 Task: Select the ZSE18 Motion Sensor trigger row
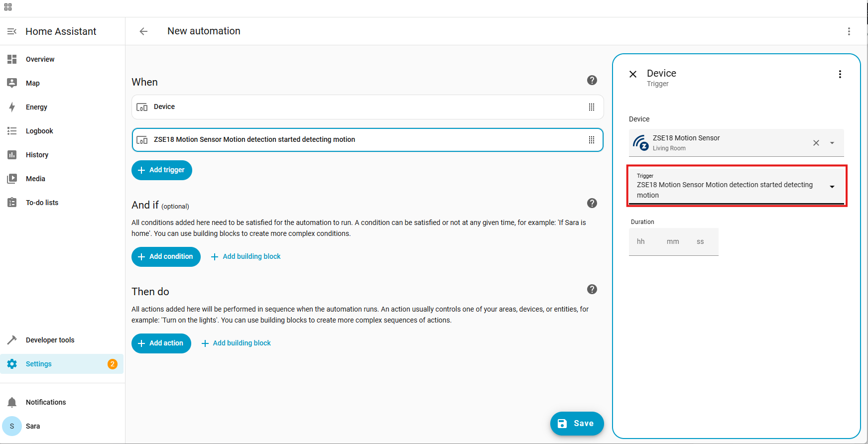[x=368, y=140]
